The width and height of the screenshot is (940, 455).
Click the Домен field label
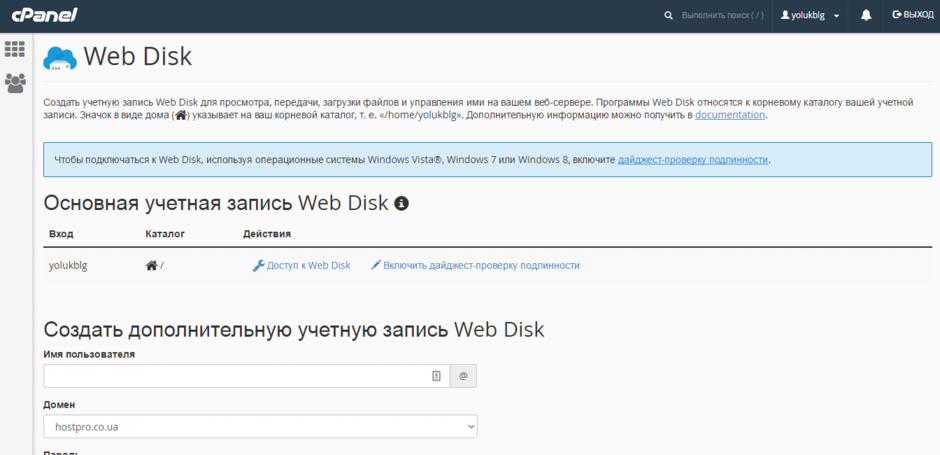(59, 405)
